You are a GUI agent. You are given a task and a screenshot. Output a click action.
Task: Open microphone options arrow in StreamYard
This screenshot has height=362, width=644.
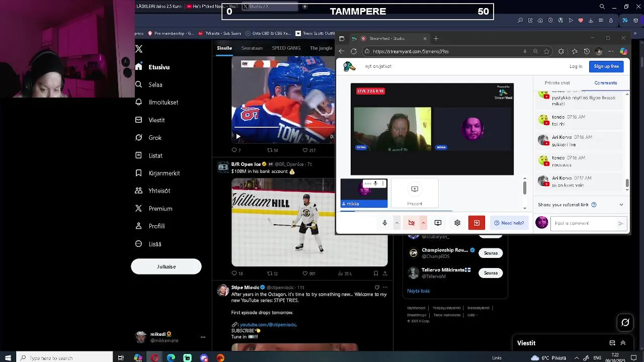(397, 223)
